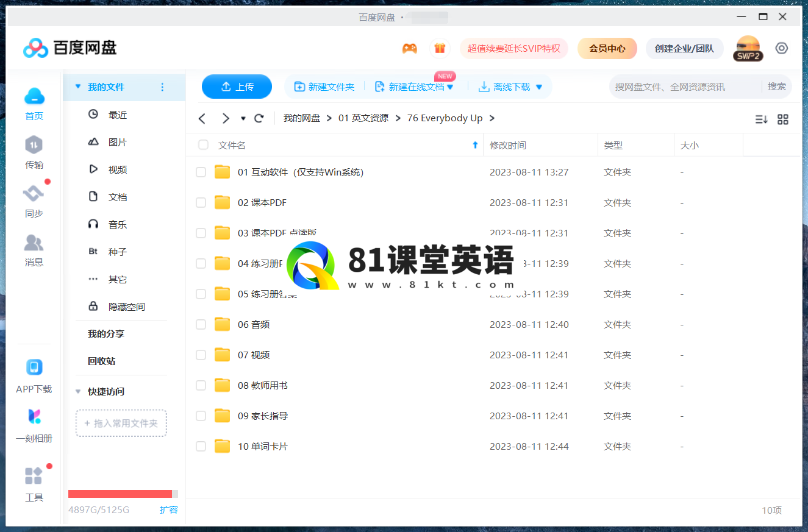Toggle sort arrow on 文件名 column

pos(475,145)
